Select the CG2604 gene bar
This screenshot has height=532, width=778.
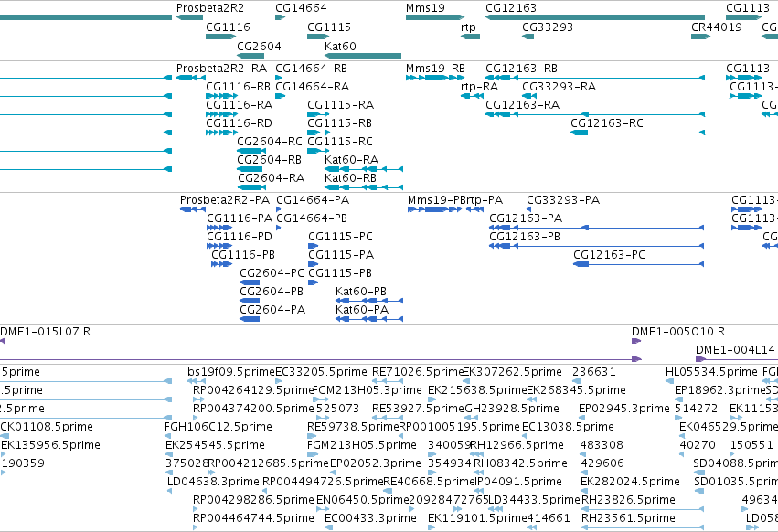[x=250, y=56]
